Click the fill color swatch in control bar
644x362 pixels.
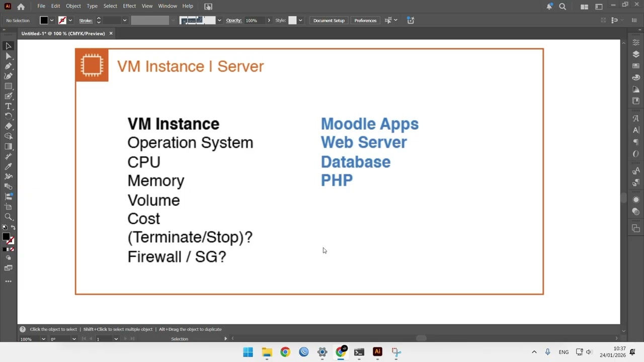44,21
